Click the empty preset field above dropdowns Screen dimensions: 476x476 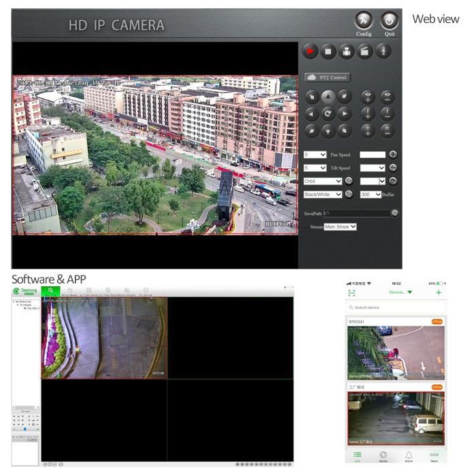[x=373, y=154]
